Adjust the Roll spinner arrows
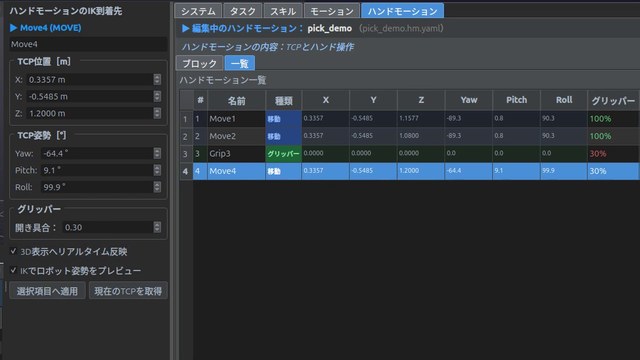Viewport: 640px width, 360px height. click(157, 187)
